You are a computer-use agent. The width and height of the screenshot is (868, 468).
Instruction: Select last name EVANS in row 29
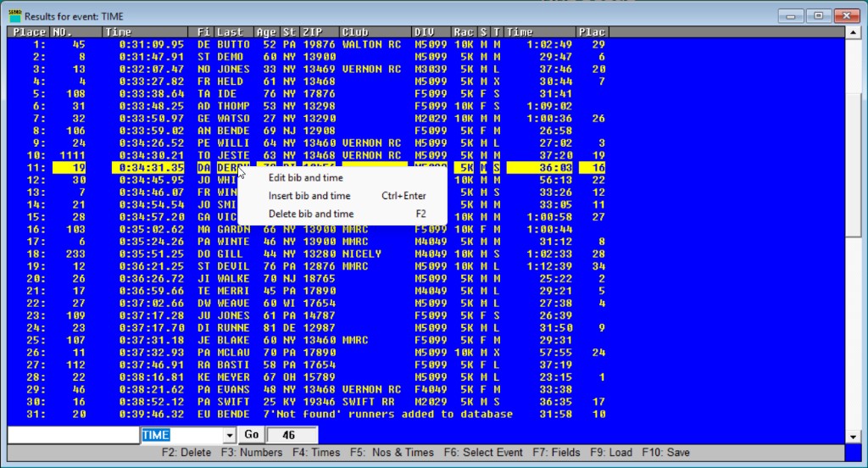[233, 389]
